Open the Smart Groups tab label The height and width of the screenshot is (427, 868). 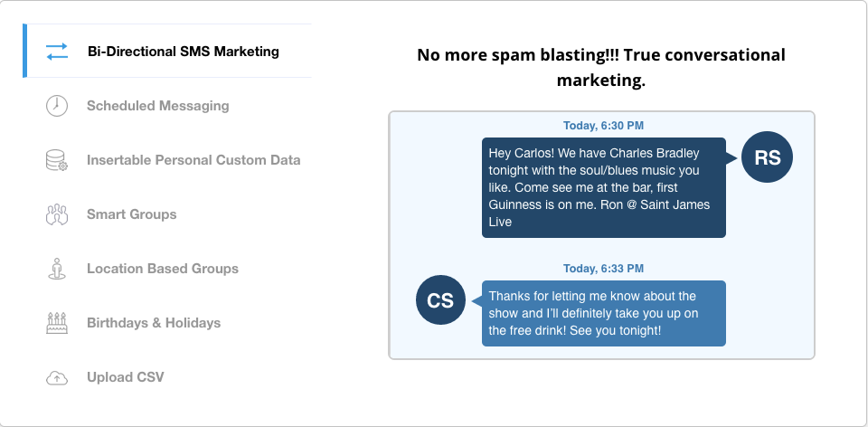(132, 214)
